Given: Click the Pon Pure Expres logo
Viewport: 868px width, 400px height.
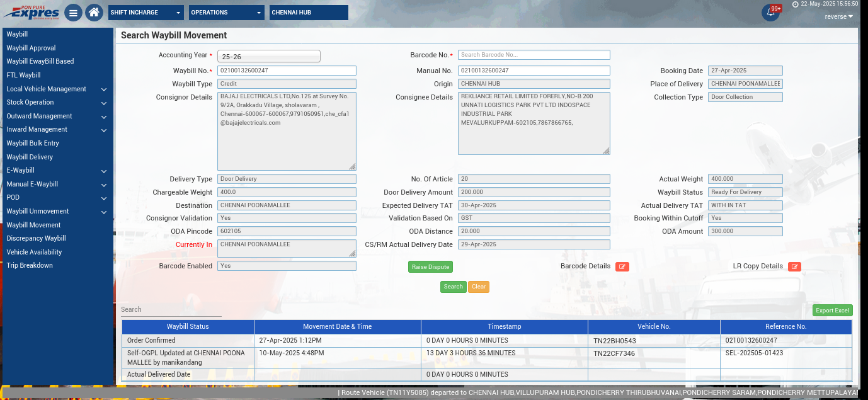Looking at the screenshot, I should [x=31, y=12].
